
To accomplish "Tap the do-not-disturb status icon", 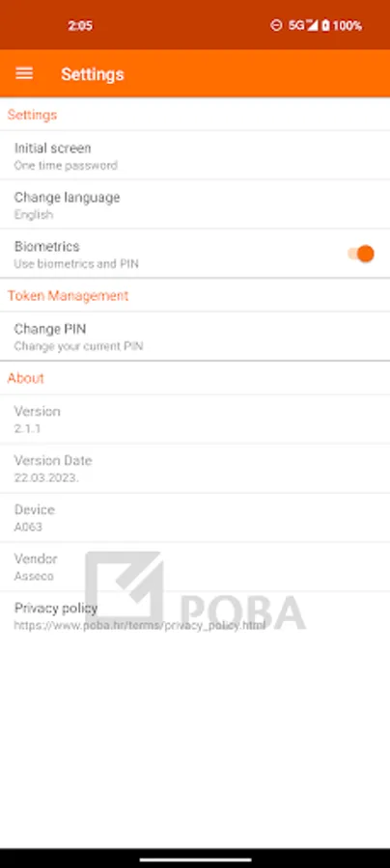I will pos(276,25).
